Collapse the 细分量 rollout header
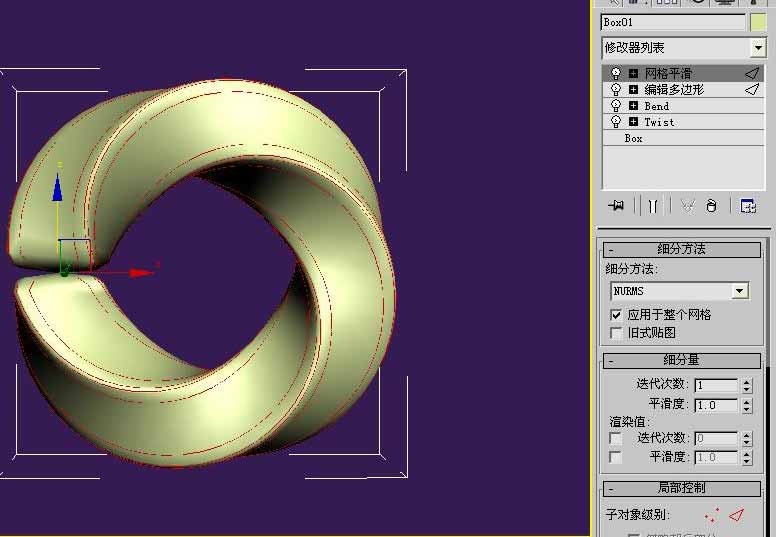Viewport: 776px width, 537px height. pyautogui.click(x=681, y=360)
